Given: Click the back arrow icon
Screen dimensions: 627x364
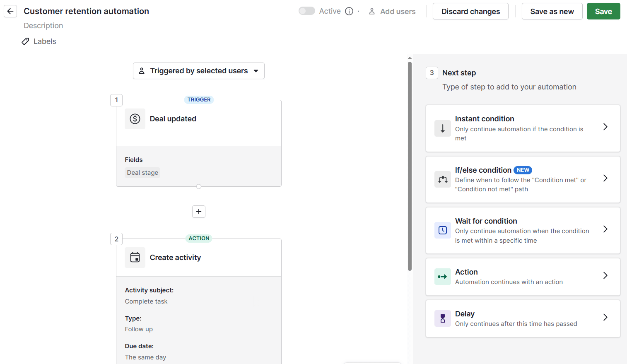Looking at the screenshot, I should pos(10,11).
